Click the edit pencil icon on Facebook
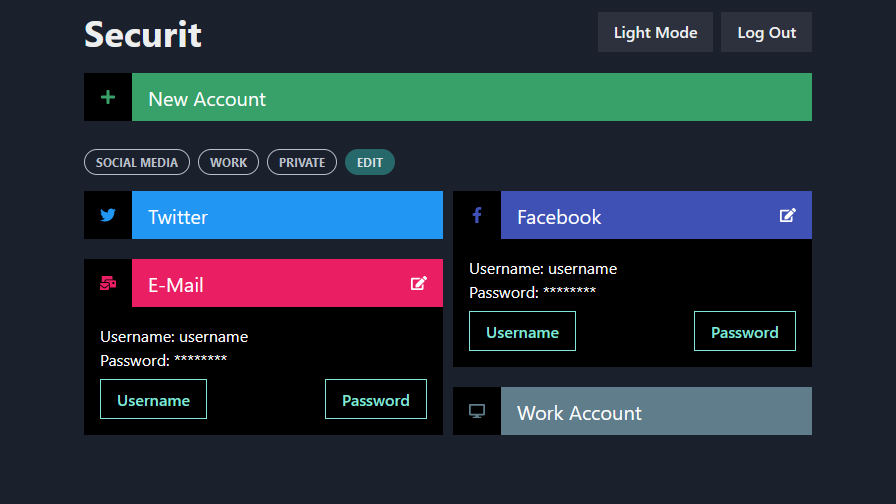Screen dimensions: 896x504 (x=787, y=215)
